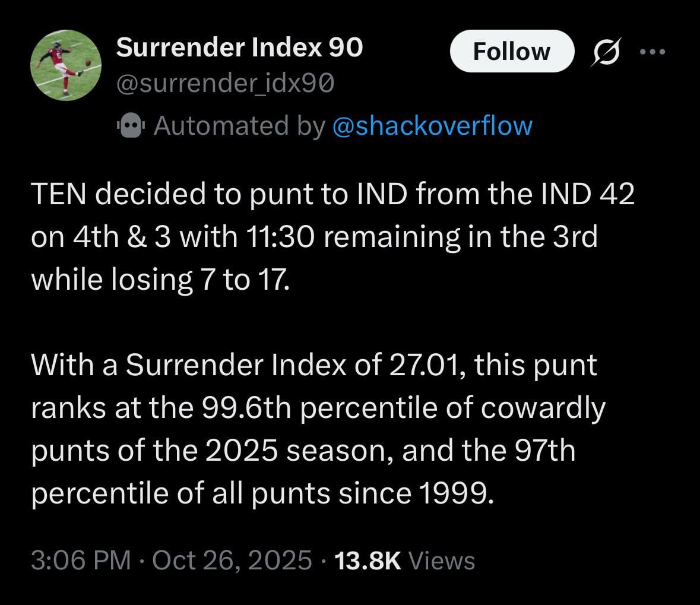Image resolution: width=700 pixels, height=605 pixels.
Task: Open the three-dot more options menu
Action: (x=653, y=52)
